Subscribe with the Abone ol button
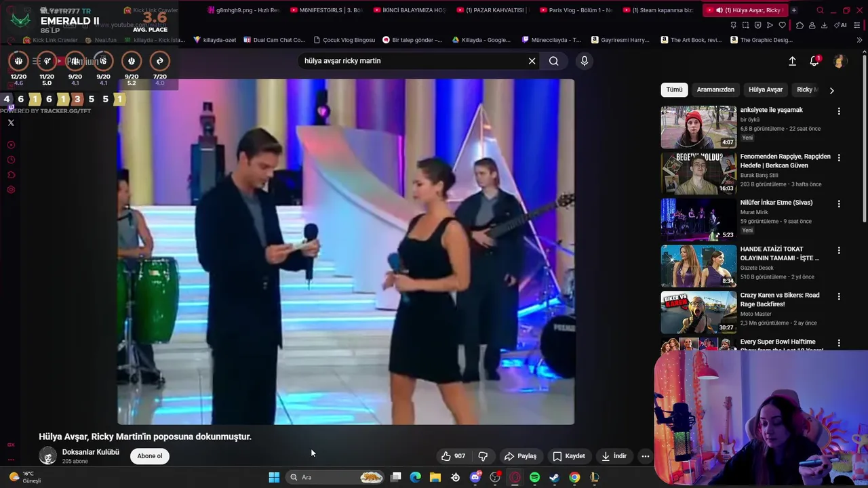The height and width of the screenshot is (488, 868). (150, 456)
